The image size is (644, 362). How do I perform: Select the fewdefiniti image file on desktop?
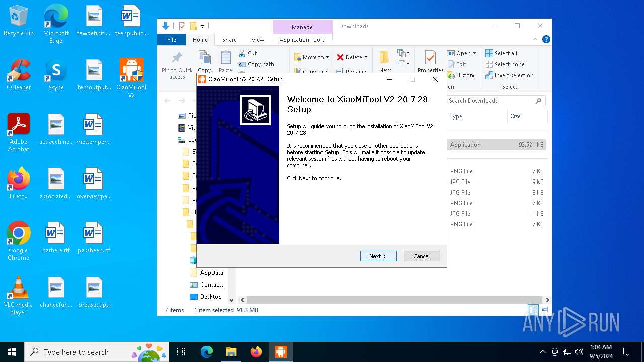pyautogui.click(x=94, y=21)
